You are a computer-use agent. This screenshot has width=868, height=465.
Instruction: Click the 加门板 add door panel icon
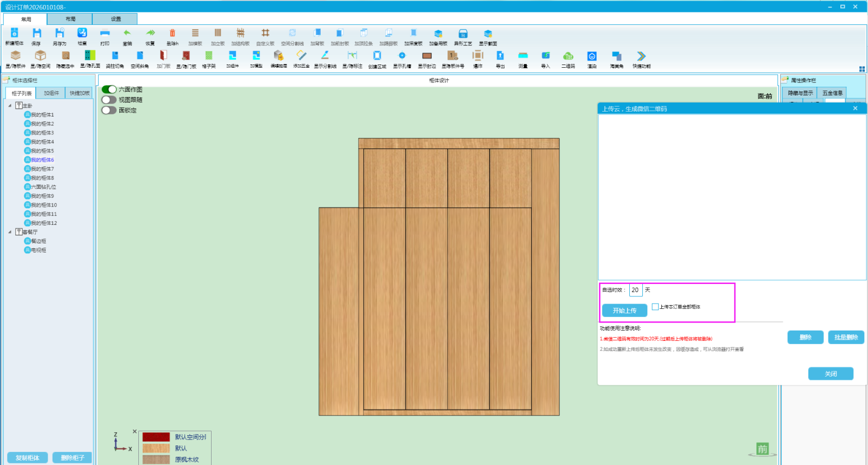pyautogui.click(x=163, y=56)
